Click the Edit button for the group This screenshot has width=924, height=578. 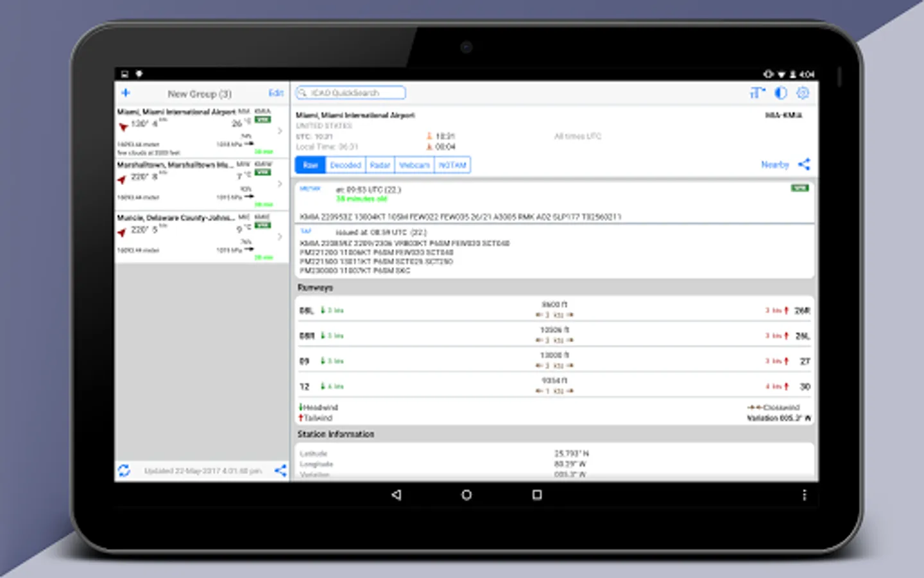click(x=276, y=93)
